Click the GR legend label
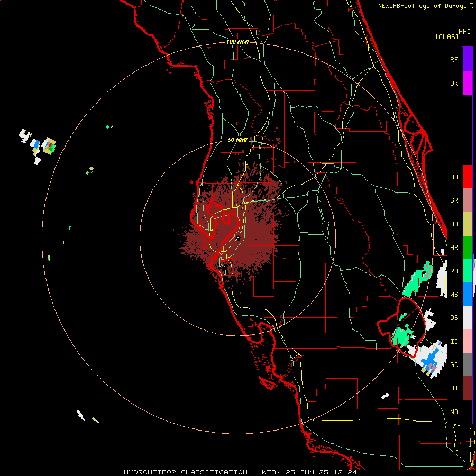 tap(454, 200)
